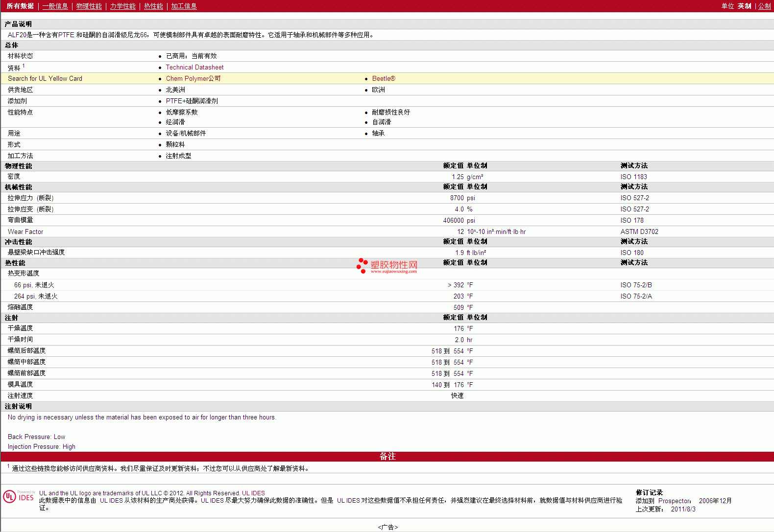
Task: Click the density value 1.25
Action: pos(458,177)
